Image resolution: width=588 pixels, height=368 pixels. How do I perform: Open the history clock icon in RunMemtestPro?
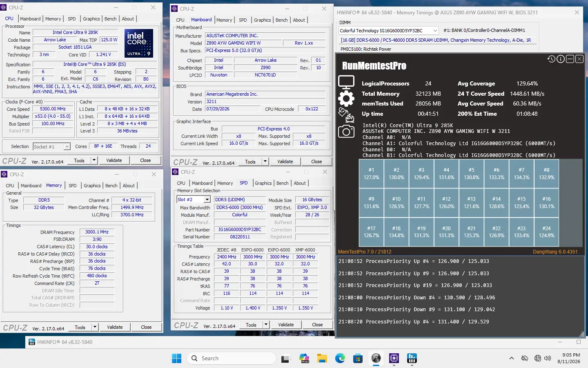coord(551,59)
